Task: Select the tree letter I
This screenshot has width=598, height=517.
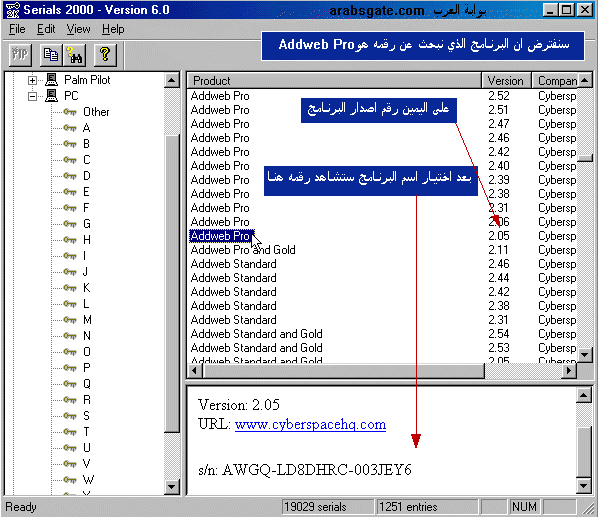Action: pos(84,256)
